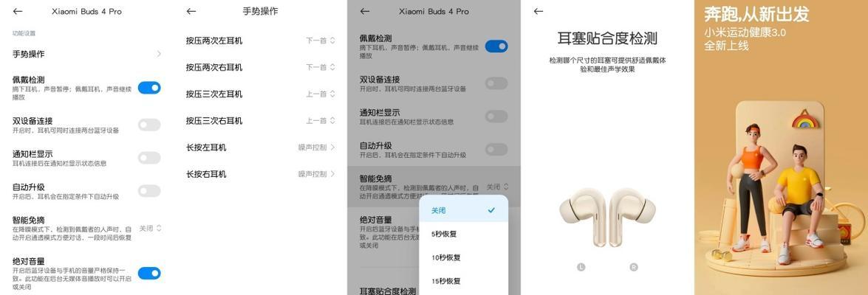Enable 双设备连接 switch in first settings screen
This screenshot has width=868, height=295.
point(149,125)
